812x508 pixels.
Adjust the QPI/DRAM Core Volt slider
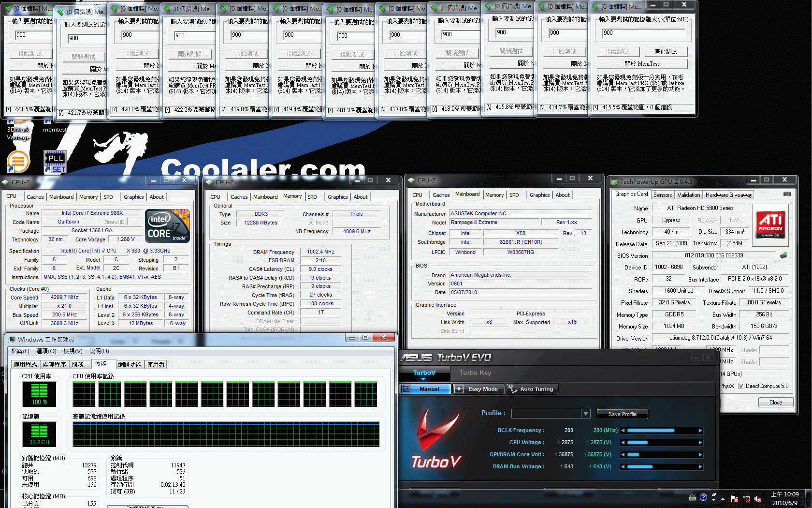(x=661, y=454)
